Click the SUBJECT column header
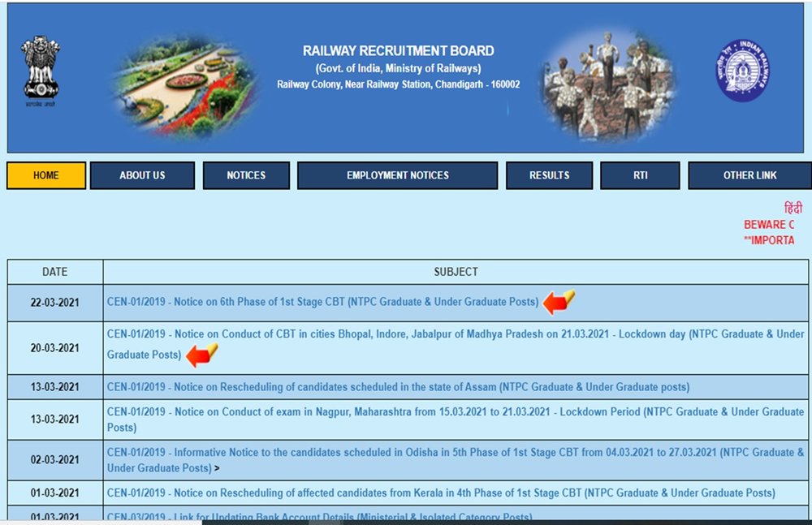This screenshot has width=812, height=525. (456, 272)
